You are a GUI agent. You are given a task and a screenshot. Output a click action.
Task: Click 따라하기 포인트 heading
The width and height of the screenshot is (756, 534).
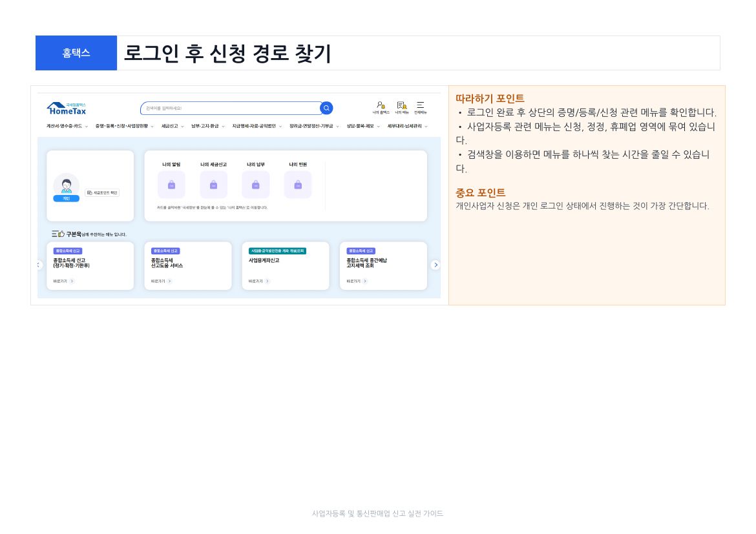click(490, 99)
